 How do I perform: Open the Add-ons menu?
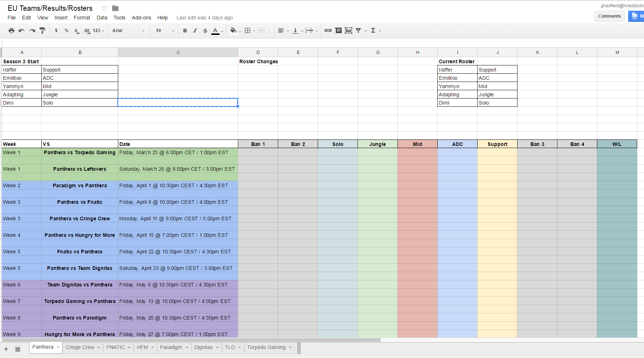141,18
